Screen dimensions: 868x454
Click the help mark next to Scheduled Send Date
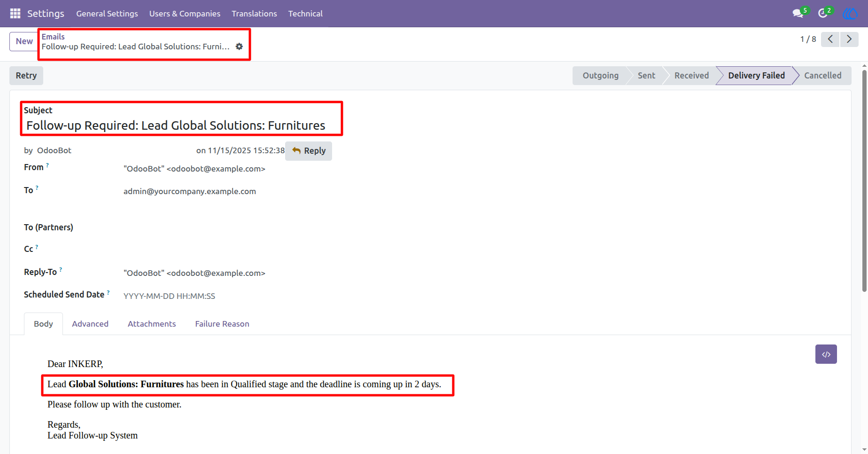(x=108, y=292)
